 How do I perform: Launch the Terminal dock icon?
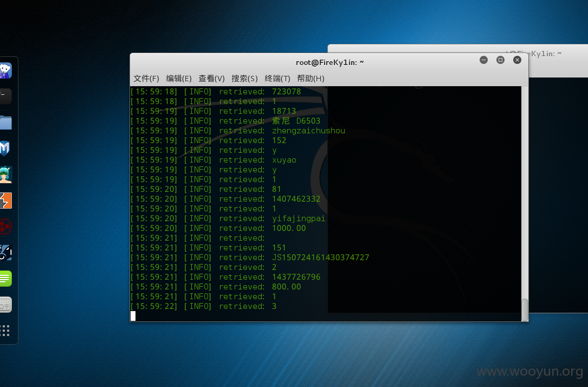click(x=5, y=96)
